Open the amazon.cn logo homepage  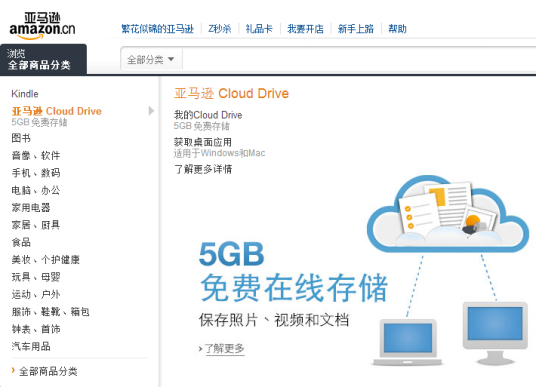tap(42, 26)
